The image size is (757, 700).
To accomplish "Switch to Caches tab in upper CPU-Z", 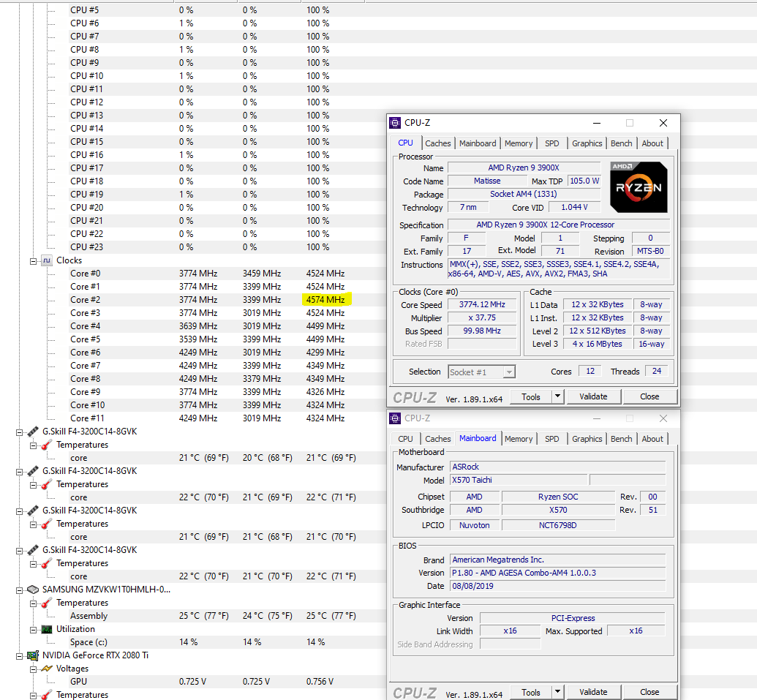I will click(x=438, y=143).
